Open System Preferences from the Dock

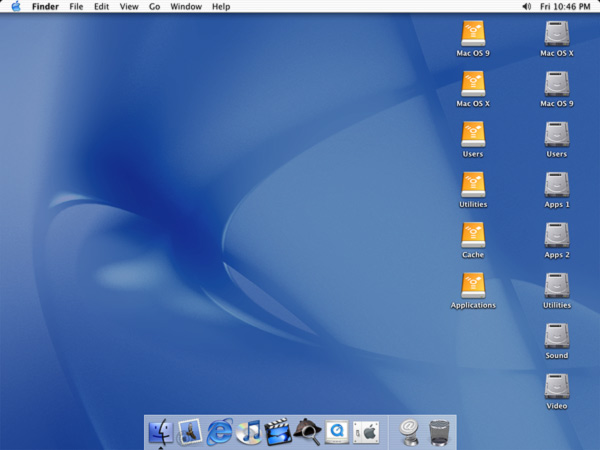point(366,432)
